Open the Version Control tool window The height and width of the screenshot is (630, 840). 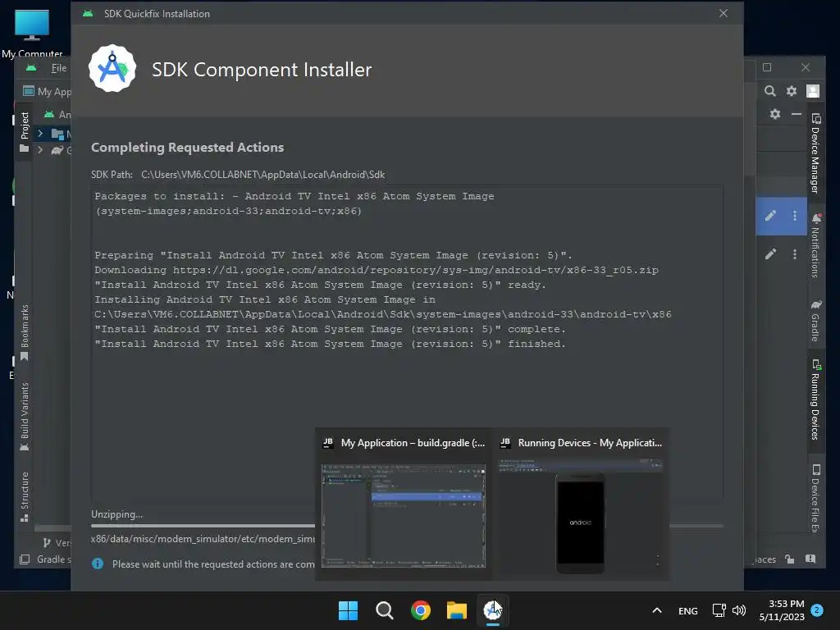tap(57, 543)
